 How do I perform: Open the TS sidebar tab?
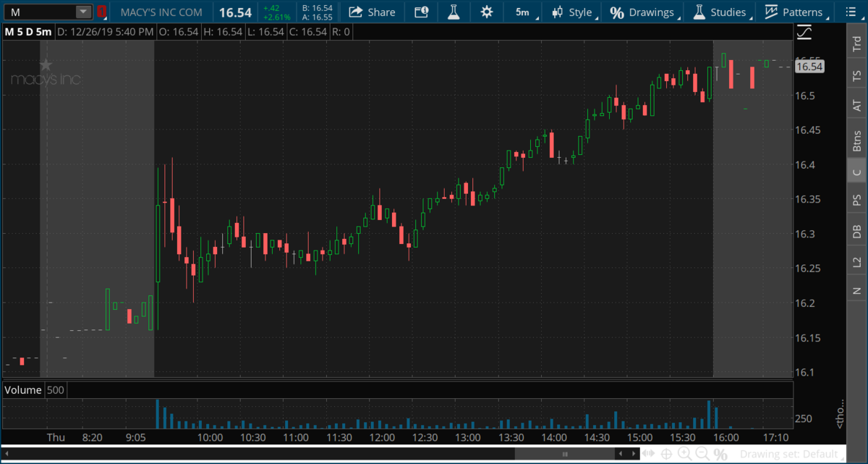(857, 75)
